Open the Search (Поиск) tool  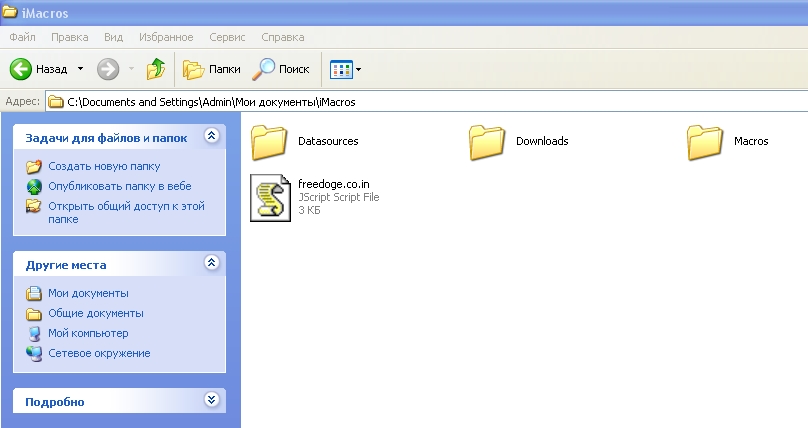pos(282,69)
